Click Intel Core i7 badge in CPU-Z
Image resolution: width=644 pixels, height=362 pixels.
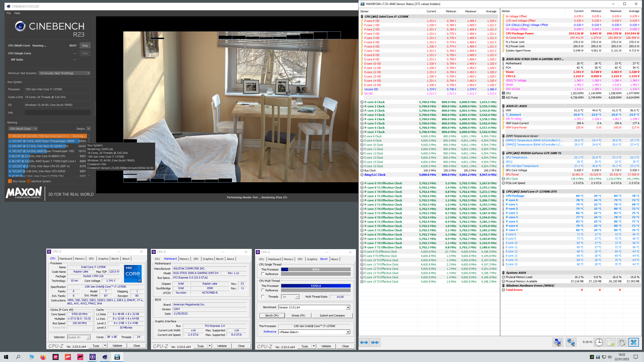click(x=133, y=274)
